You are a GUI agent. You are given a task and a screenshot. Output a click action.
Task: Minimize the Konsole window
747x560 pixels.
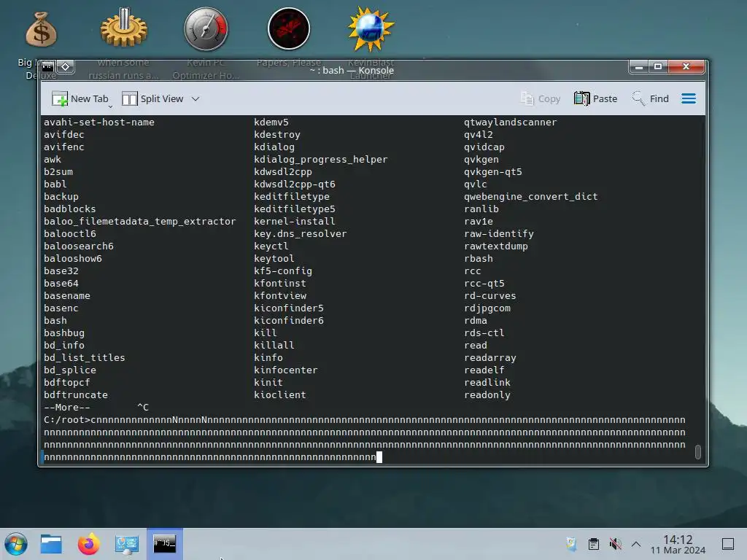(x=639, y=66)
